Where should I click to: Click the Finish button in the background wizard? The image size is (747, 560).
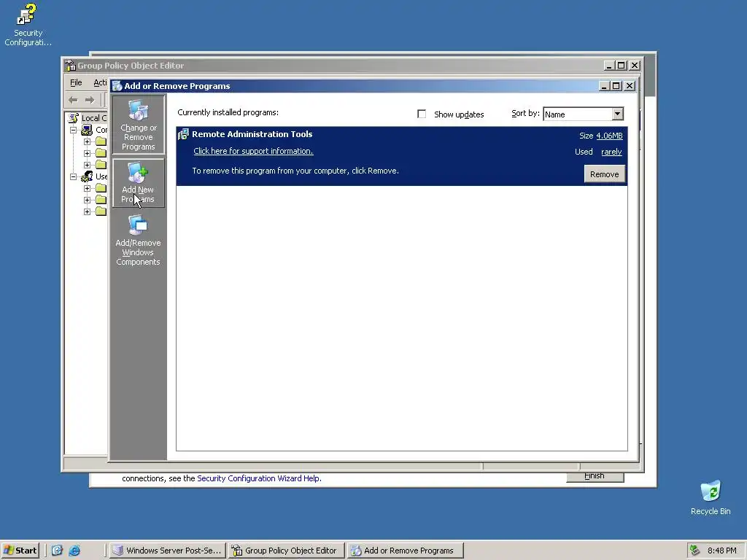(x=595, y=477)
